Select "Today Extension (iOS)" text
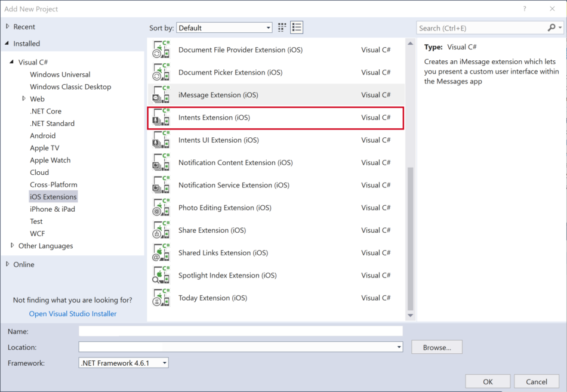The image size is (567, 392). (212, 298)
